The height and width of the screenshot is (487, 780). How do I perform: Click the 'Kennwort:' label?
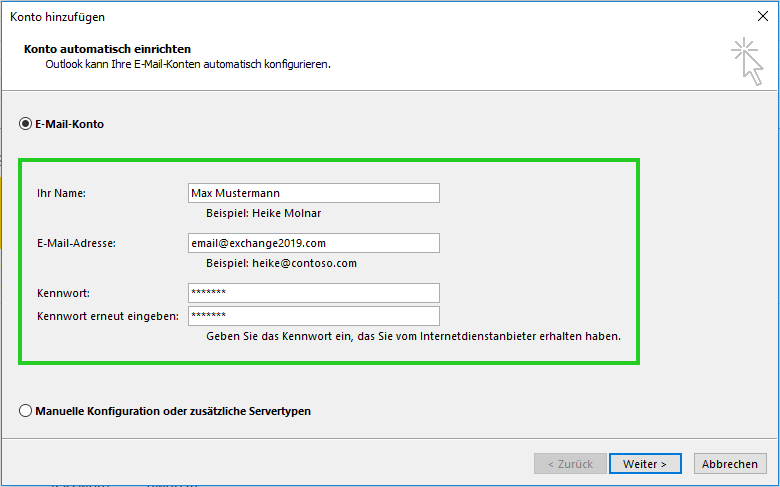[63, 293]
